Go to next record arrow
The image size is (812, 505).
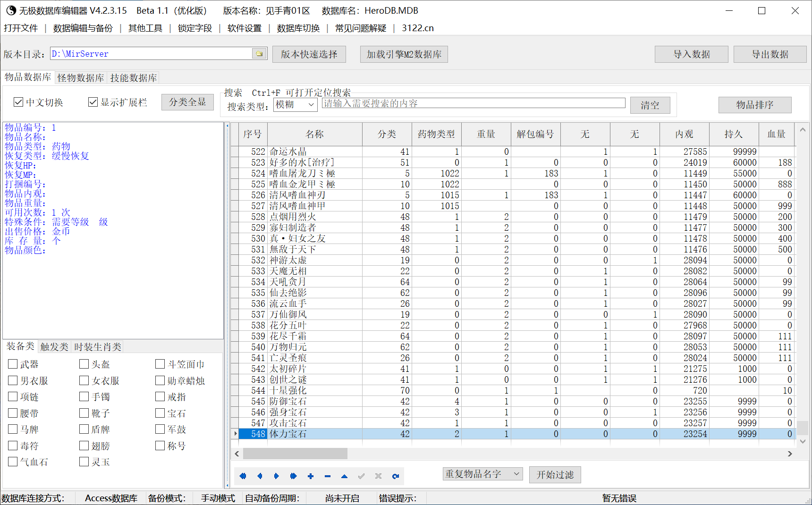click(x=277, y=476)
